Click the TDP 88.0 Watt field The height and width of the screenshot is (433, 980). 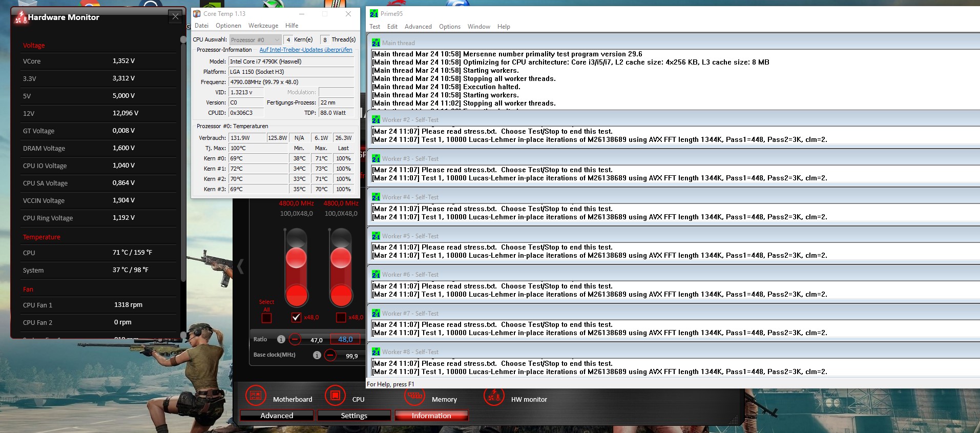[x=336, y=113]
